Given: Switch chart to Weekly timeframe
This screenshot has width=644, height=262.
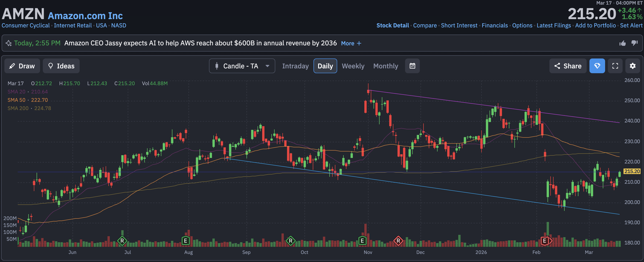Looking at the screenshot, I should pos(353,66).
